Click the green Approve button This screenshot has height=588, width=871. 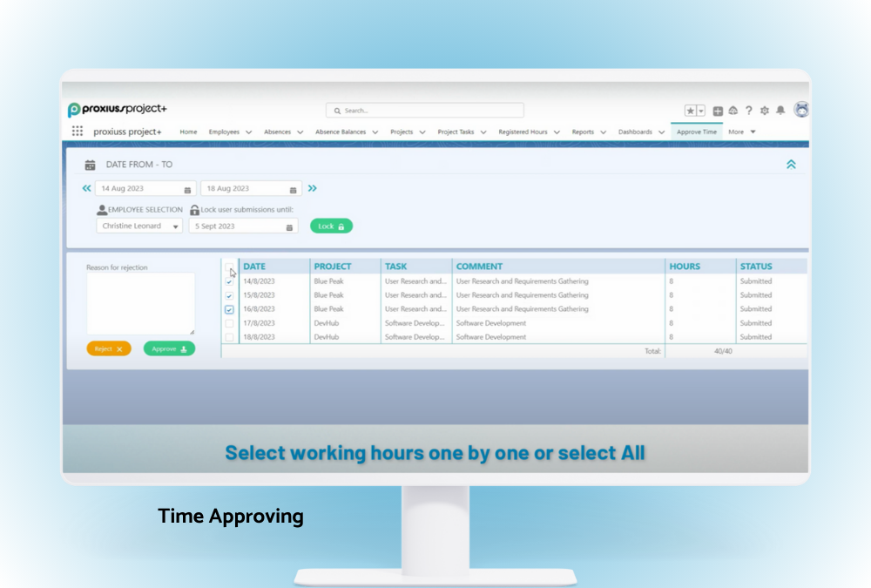tap(169, 348)
